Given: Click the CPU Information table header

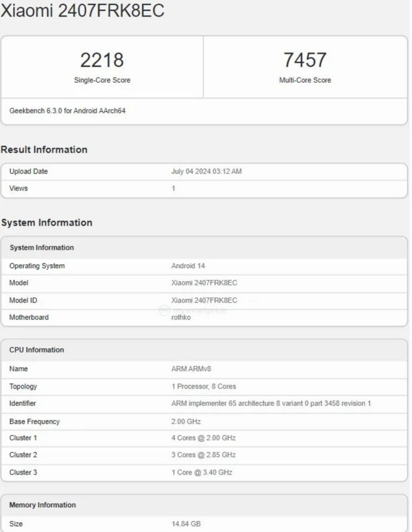Looking at the screenshot, I should coord(37,350).
